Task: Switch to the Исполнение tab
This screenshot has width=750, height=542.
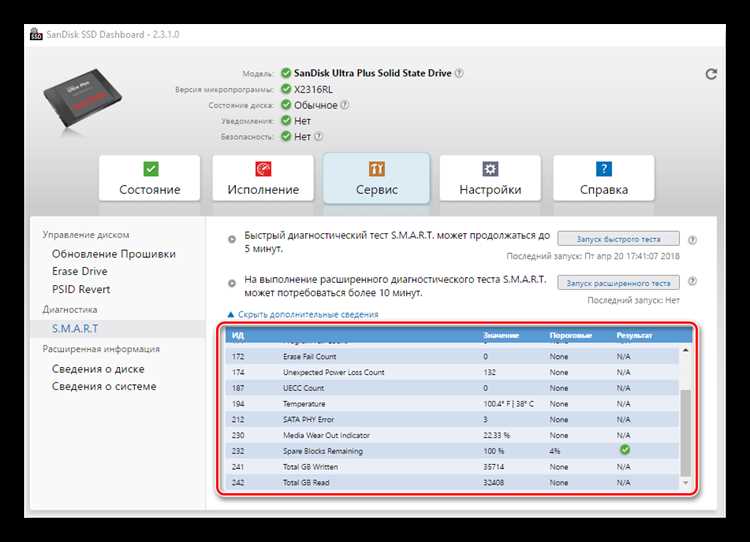Action: click(x=263, y=178)
